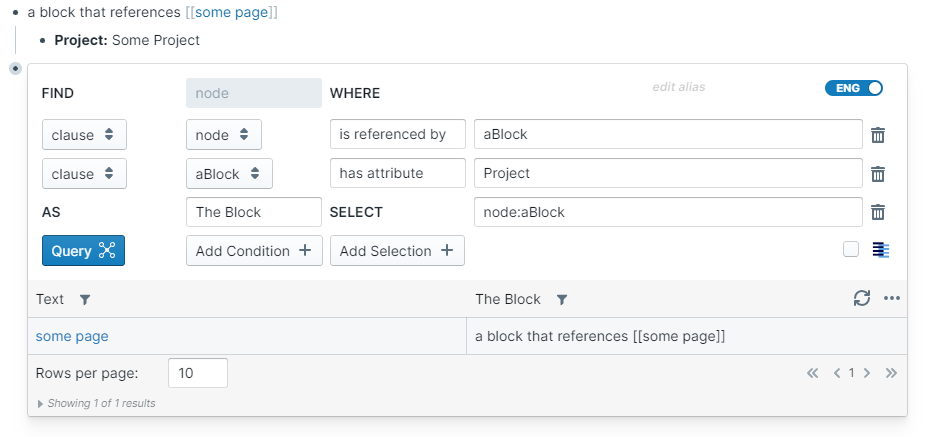Click the Rows per page input
The height and width of the screenshot is (437, 928).
coord(197,373)
